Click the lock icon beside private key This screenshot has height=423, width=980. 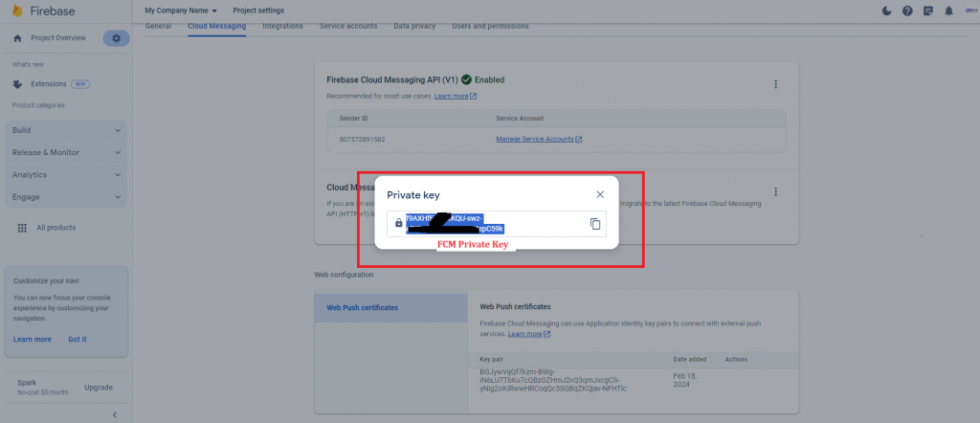(399, 223)
